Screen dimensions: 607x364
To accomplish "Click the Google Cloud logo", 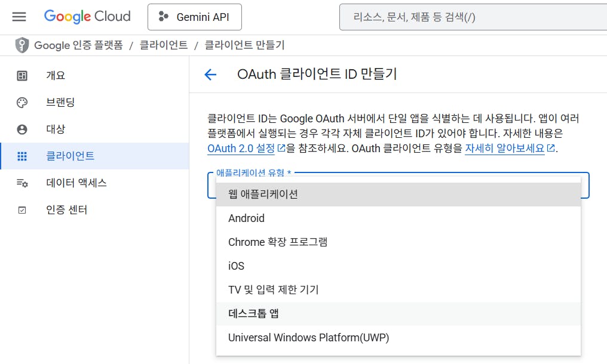I will tap(87, 17).
